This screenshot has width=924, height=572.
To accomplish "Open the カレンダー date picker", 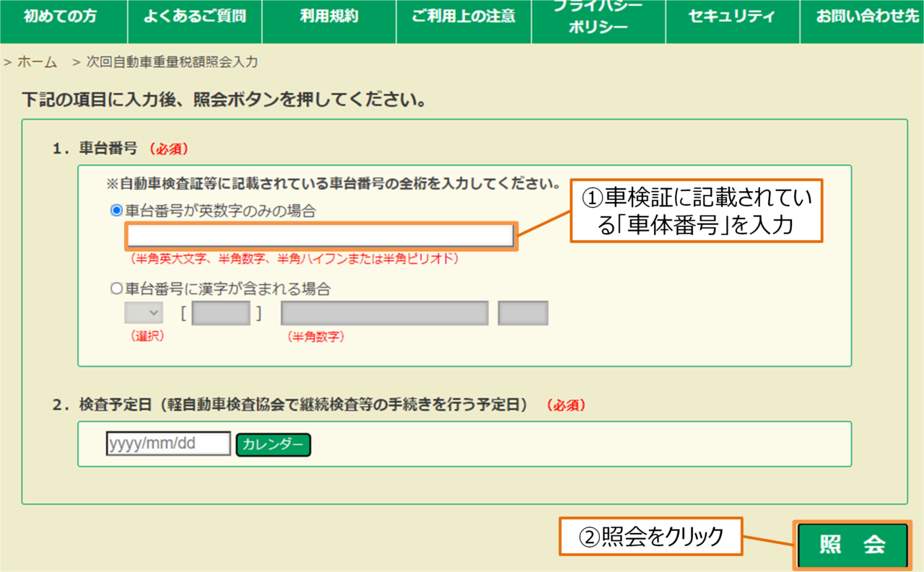I will [273, 444].
